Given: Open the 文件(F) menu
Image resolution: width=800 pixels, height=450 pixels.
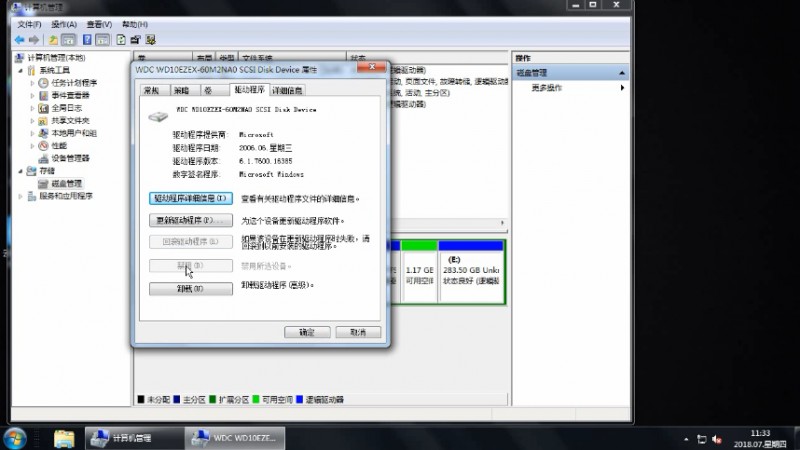Looking at the screenshot, I should pos(29,24).
